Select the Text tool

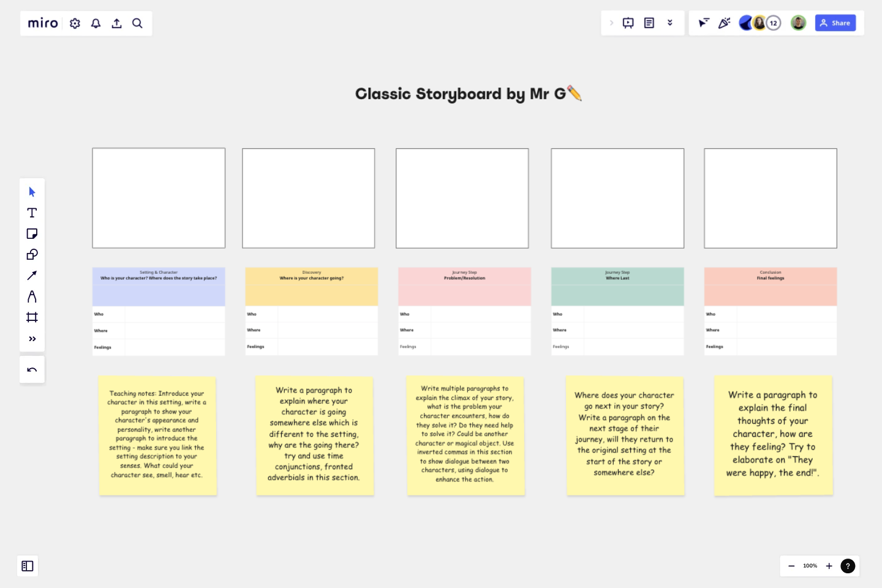tap(32, 213)
